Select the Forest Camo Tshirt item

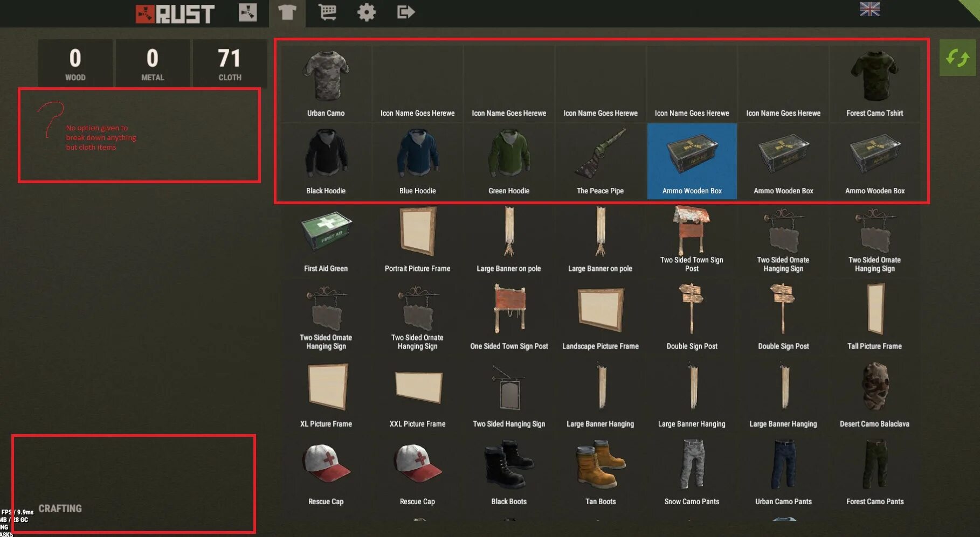[x=874, y=83]
